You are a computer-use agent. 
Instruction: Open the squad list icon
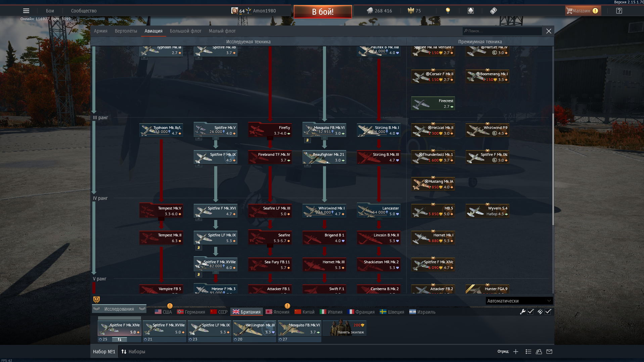tap(528, 352)
